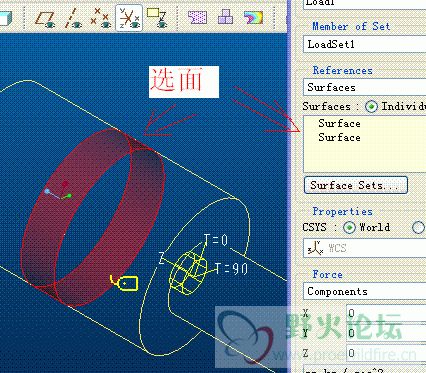
Task: Open the LoadSet1 member of set dropdown
Action: [x=365, y=44]
